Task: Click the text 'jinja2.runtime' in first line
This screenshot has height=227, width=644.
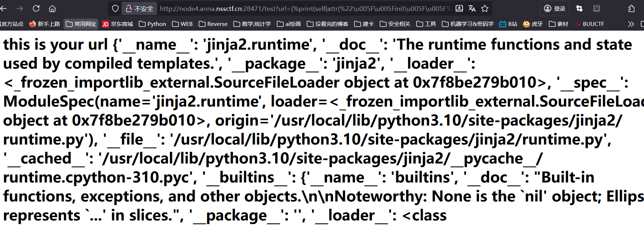Action: [258, 45]
